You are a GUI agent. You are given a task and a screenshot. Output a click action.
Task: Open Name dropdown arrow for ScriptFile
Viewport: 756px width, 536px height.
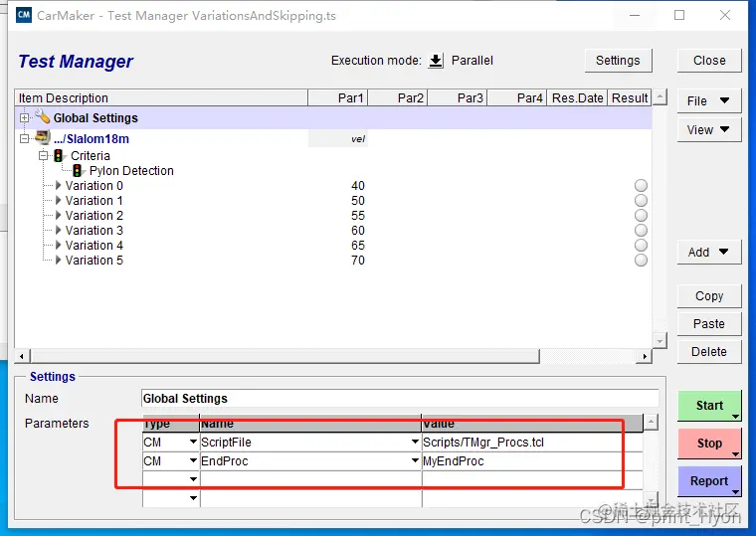coord(415,442)
